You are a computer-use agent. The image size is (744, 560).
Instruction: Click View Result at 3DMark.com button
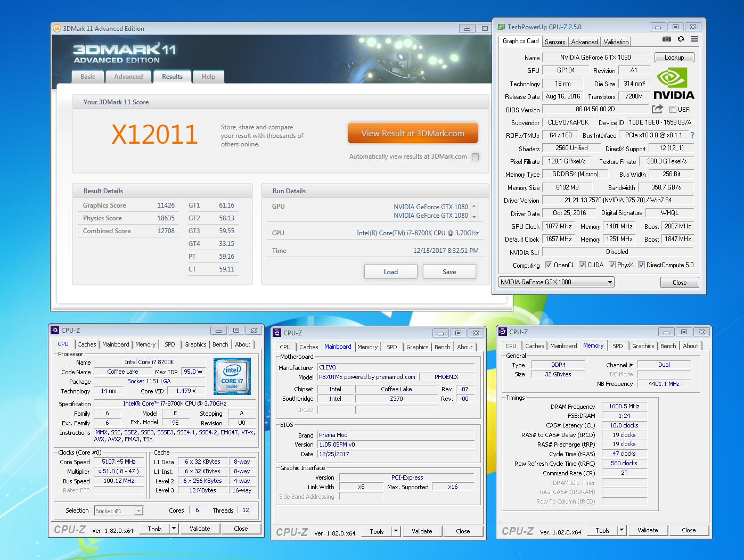(413, 134)
